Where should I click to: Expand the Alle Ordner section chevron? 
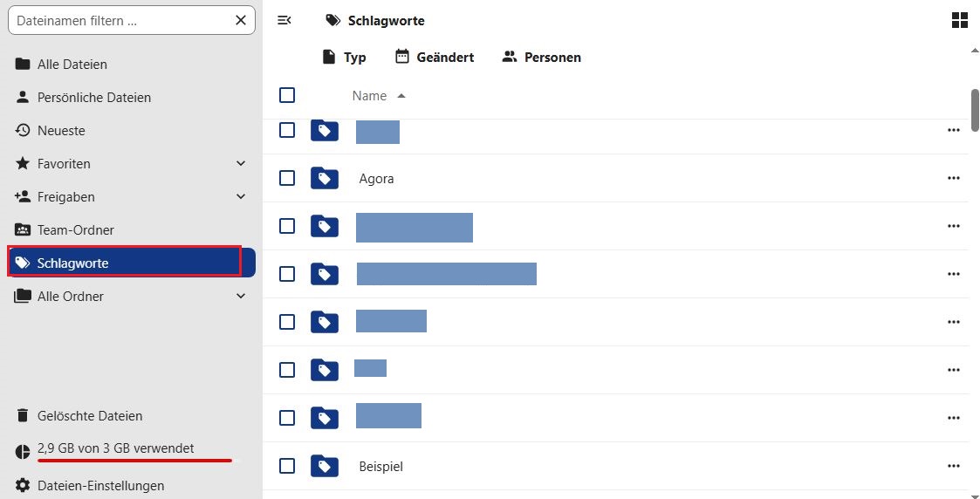tap(242, 297)
